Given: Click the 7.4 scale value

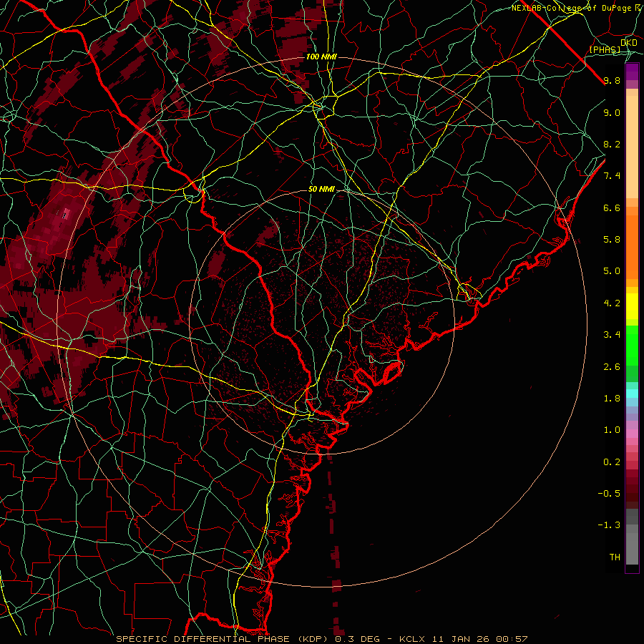Looking at the screenshot, I should click(x=612, y=176).
